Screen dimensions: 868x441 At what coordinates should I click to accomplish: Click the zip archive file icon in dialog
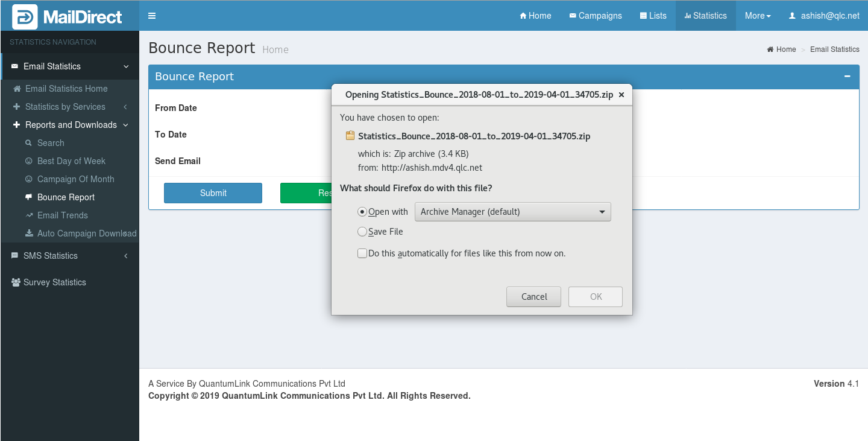[350, 136]
